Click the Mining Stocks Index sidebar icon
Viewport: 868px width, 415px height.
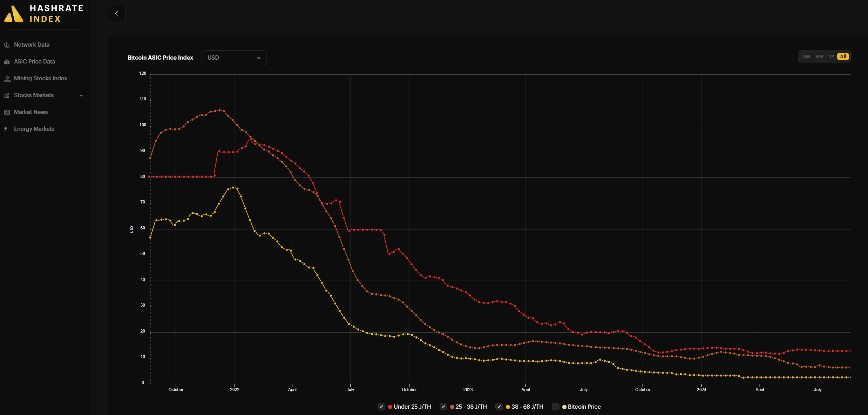(7, 79)
